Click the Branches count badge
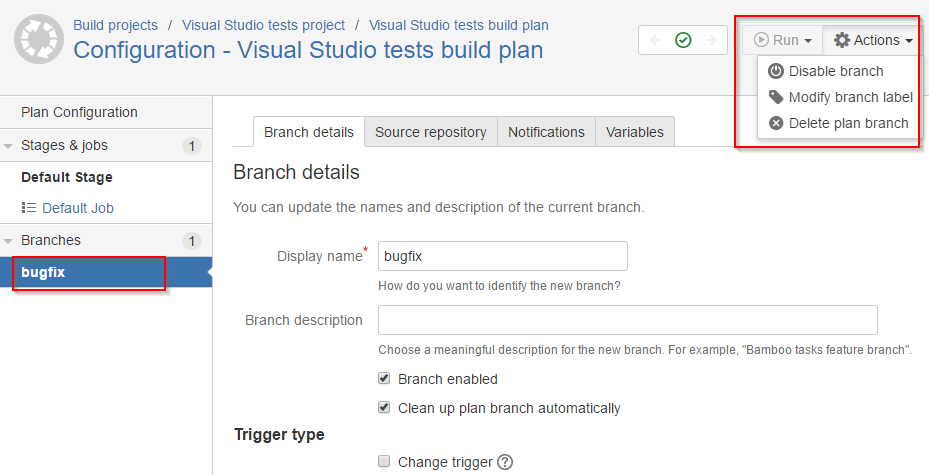929x475 pixels. (x=191, y=241)
